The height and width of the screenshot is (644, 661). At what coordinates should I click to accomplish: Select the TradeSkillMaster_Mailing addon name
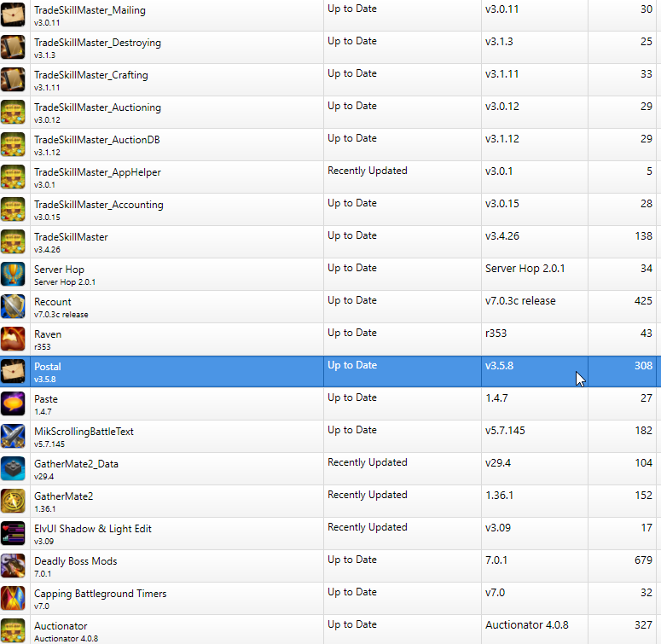coord(90,10)
